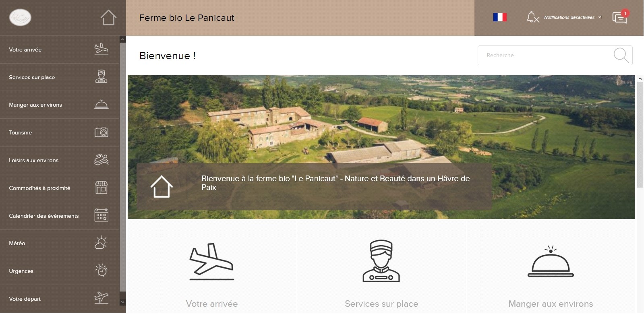Screen dimensions: 644x314
Task: Click the sidebar scroll down arrow
Action: point(123,302)
